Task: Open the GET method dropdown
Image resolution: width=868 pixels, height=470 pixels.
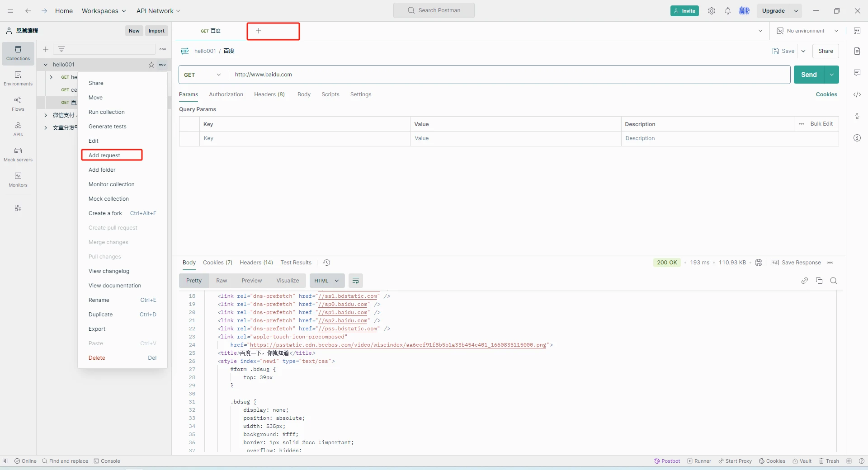Action: coord(203,75)
